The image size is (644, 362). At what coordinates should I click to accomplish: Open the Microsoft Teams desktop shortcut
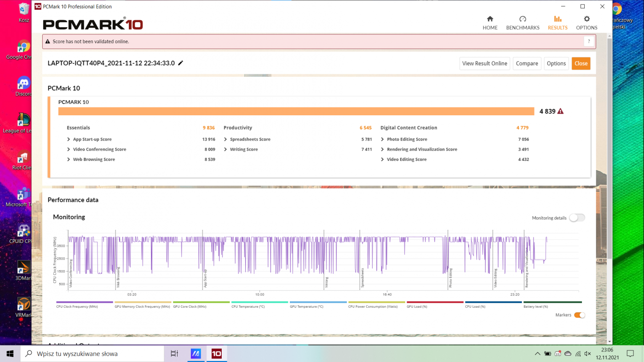23,197
